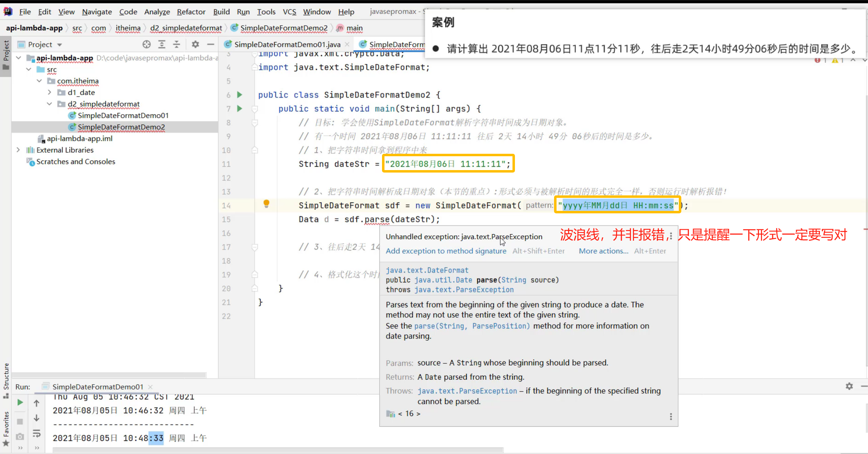This screenshot has height=454, width=868.
Task: Click the Expand All icon in Project panel
Action: (162, 44)
